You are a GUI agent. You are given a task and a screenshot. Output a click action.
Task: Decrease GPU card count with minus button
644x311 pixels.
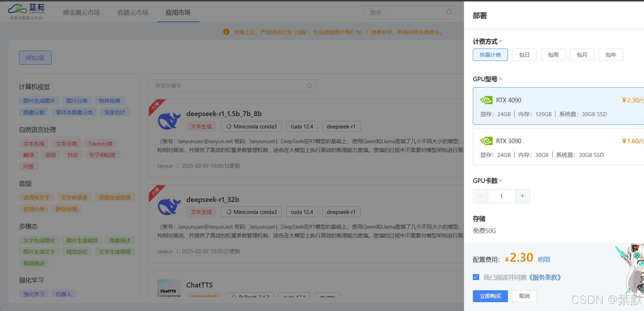point(480,196)
